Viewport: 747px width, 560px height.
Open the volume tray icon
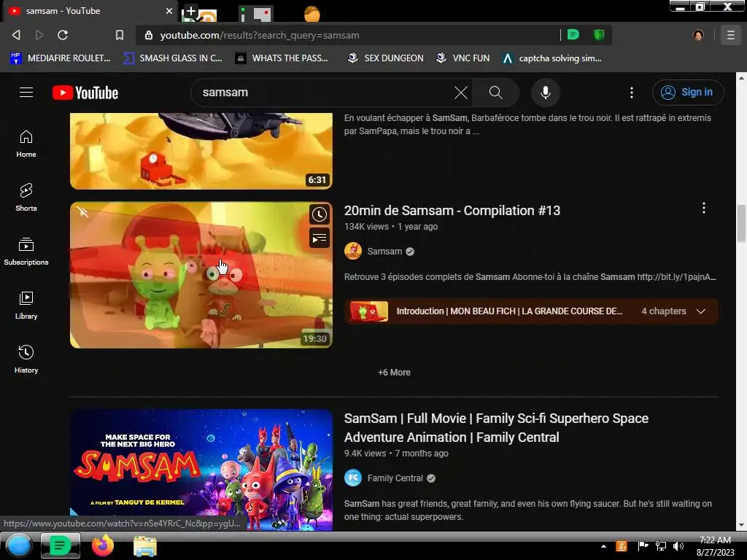tap(678, 546)
